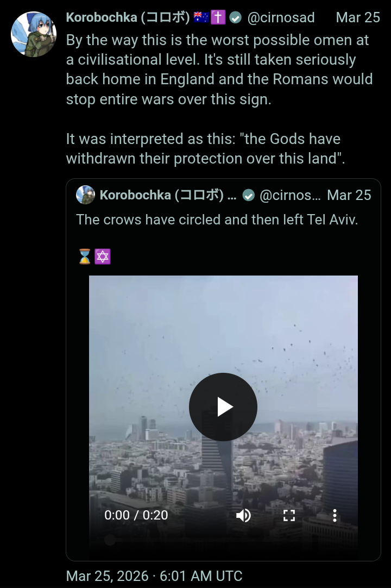Mute the video with the speaker icon
Screen dimensions: 391x588
pyautogui.click(x=243, y=515)
